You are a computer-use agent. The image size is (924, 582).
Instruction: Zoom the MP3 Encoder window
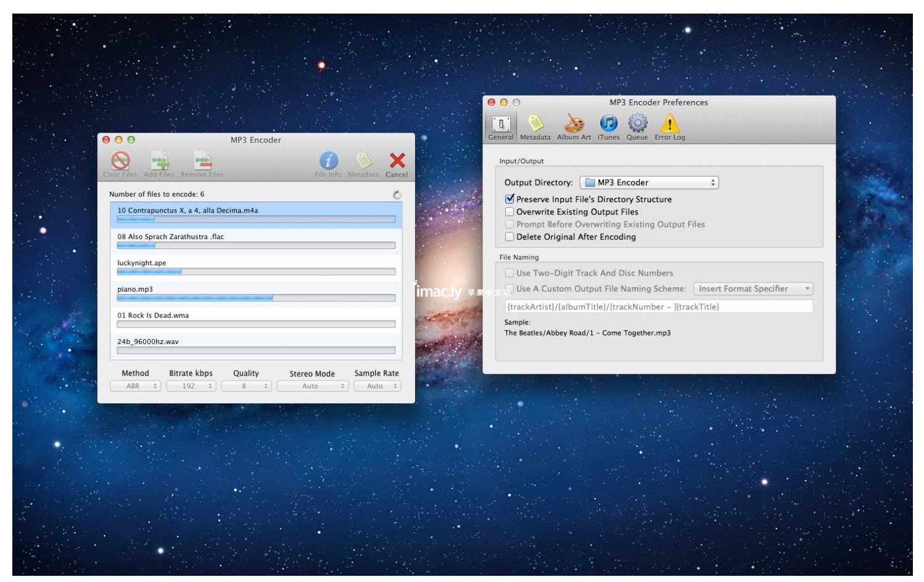131,140
